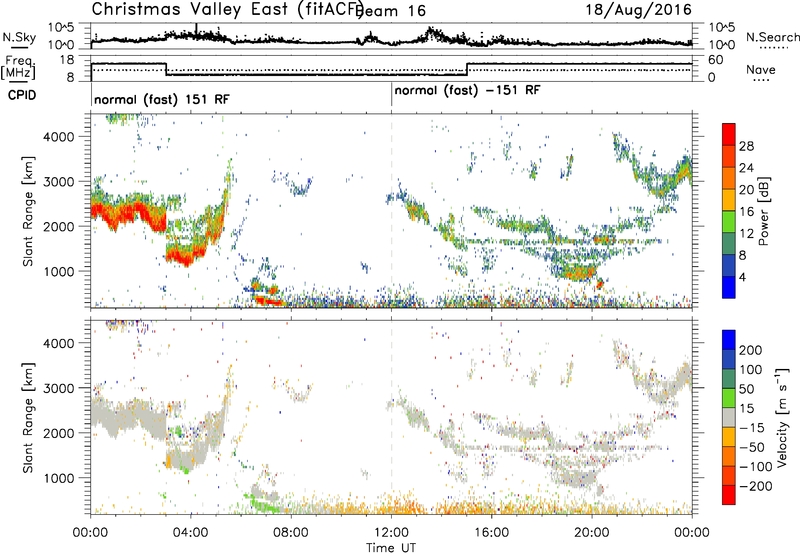
Task: Click the '20:00' time tick label
Action: [592, 533]
